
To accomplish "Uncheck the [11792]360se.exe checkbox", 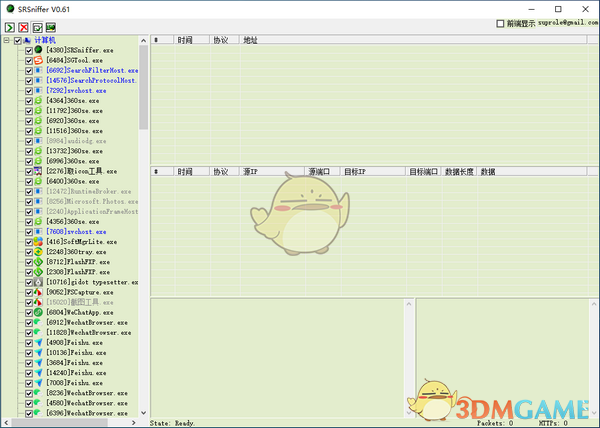I will (29, 111).
